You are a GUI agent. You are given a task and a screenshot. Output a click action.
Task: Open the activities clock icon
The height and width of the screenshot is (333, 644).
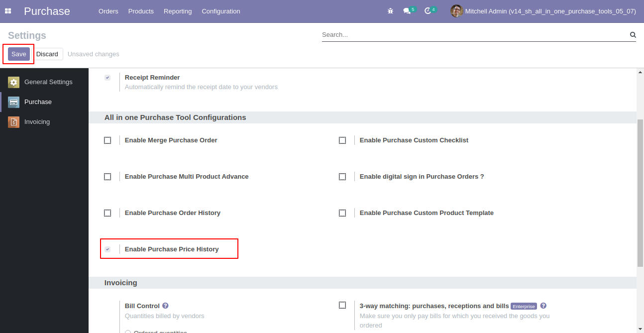428,11
